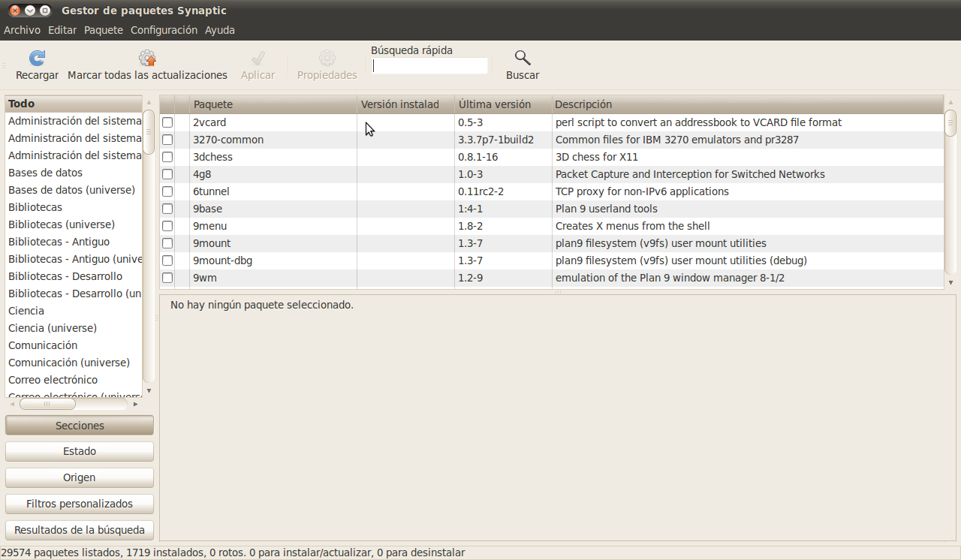Open the Editar menu
961x560 pixels.
click(x=62, y=30)
